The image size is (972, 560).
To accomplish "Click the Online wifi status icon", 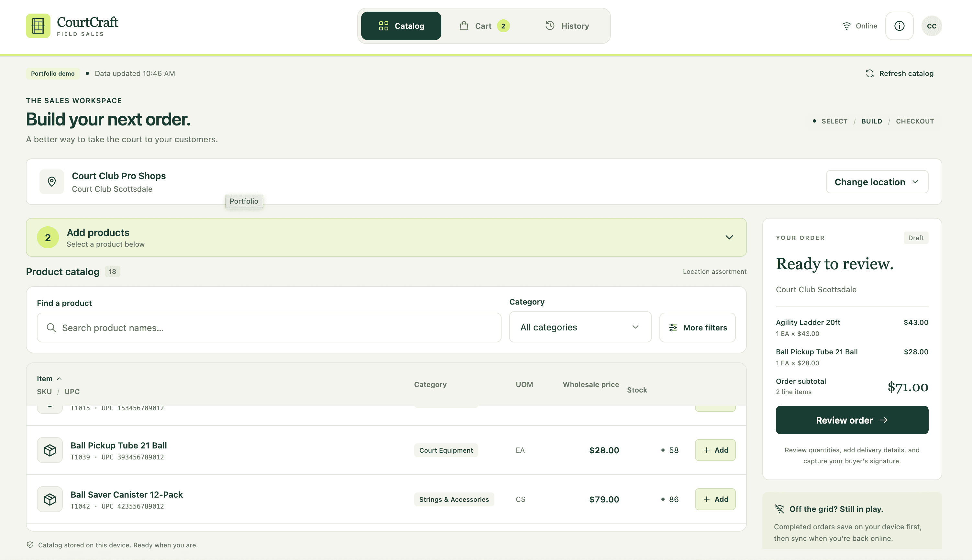I will [x=846, y=26].
